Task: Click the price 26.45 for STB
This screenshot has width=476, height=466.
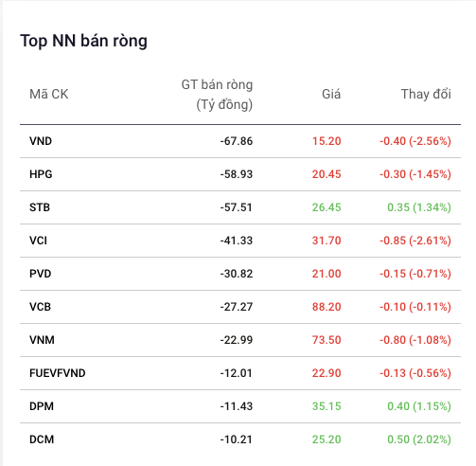Action: tap(326, 207)
